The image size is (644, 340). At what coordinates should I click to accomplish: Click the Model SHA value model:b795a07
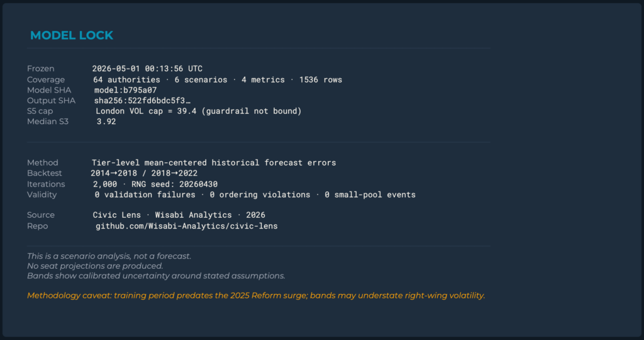coord(125,90)
